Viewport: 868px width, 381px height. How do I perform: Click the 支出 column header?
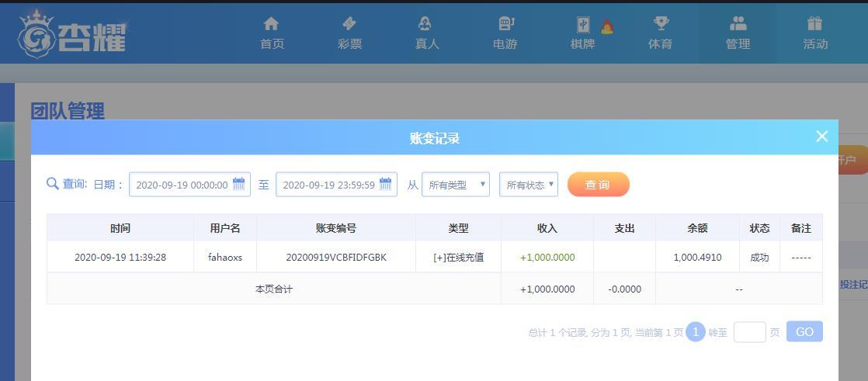(x=624, y=228)
